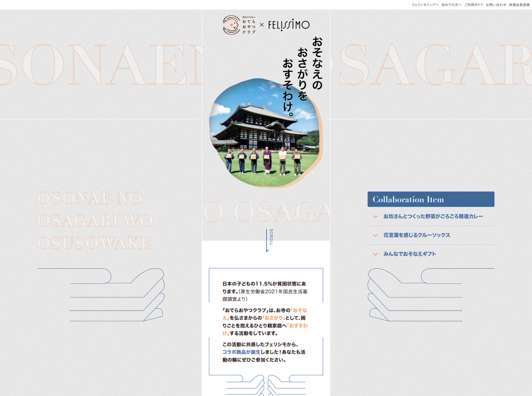Open the お問い合わせ link
Screen dimensions: 532x396
coord(496,5)
